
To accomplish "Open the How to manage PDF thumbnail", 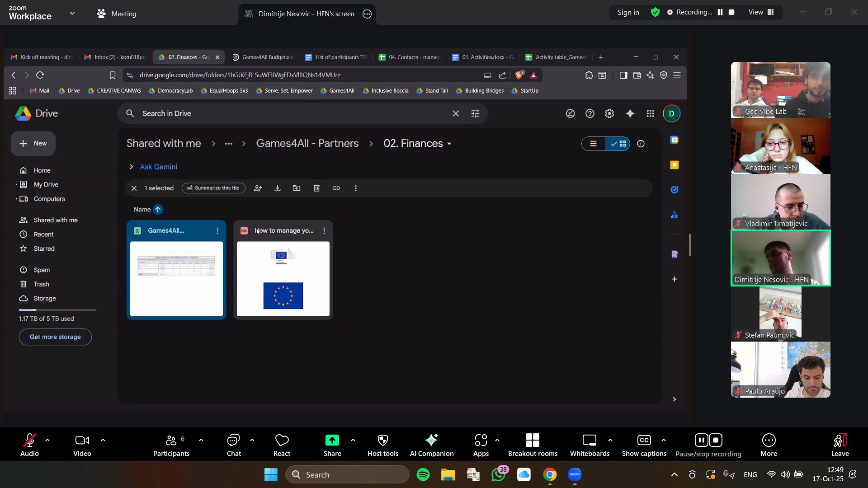I will click(283, 279).
